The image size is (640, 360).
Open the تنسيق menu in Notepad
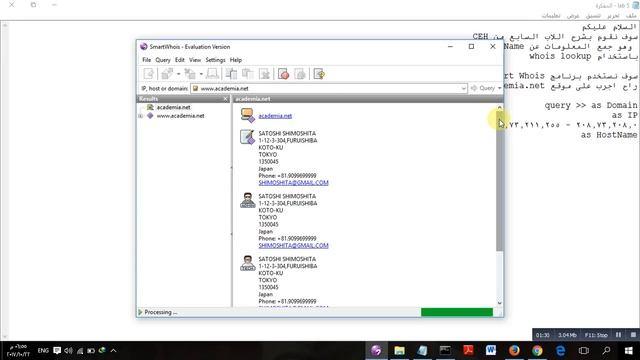coord(593,16)
